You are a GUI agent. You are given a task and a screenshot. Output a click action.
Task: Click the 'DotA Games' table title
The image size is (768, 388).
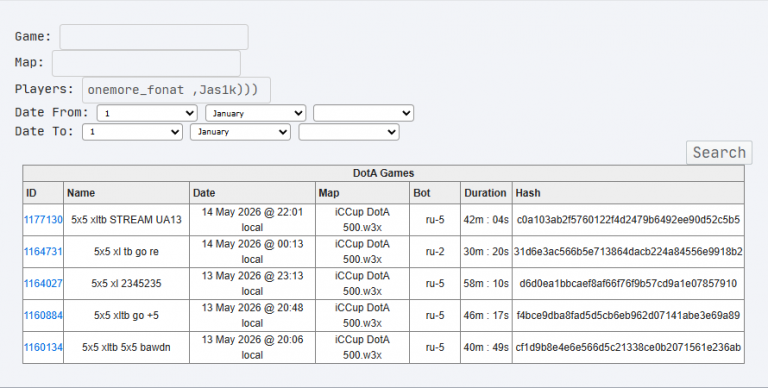384,173
